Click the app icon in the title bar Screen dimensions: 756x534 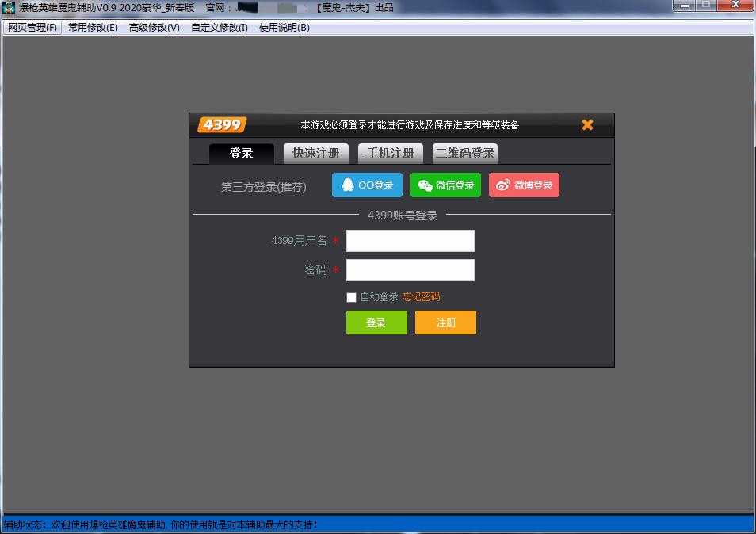coord(9,8)
